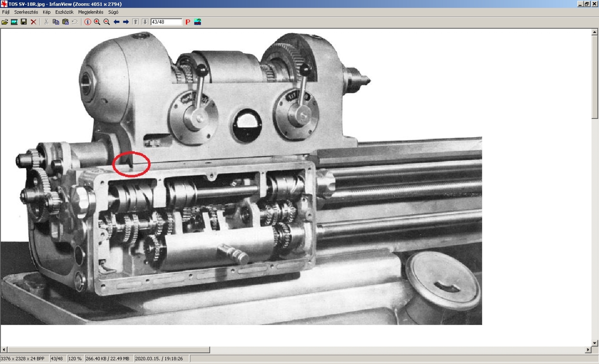Delete file using the red X icon

click(x=33, y=22)
